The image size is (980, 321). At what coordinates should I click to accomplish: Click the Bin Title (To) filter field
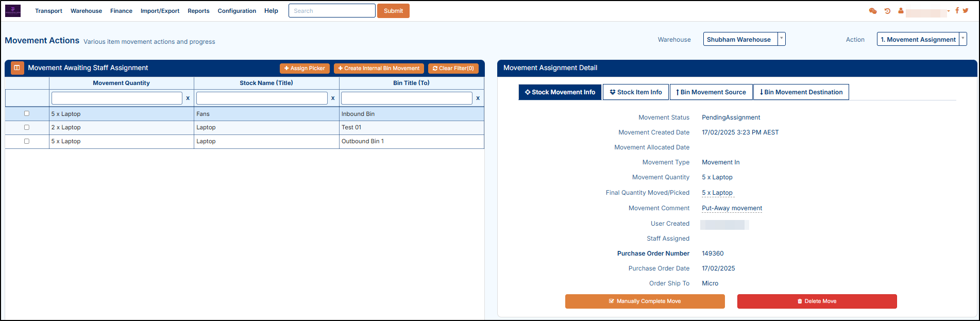point(406,98)
